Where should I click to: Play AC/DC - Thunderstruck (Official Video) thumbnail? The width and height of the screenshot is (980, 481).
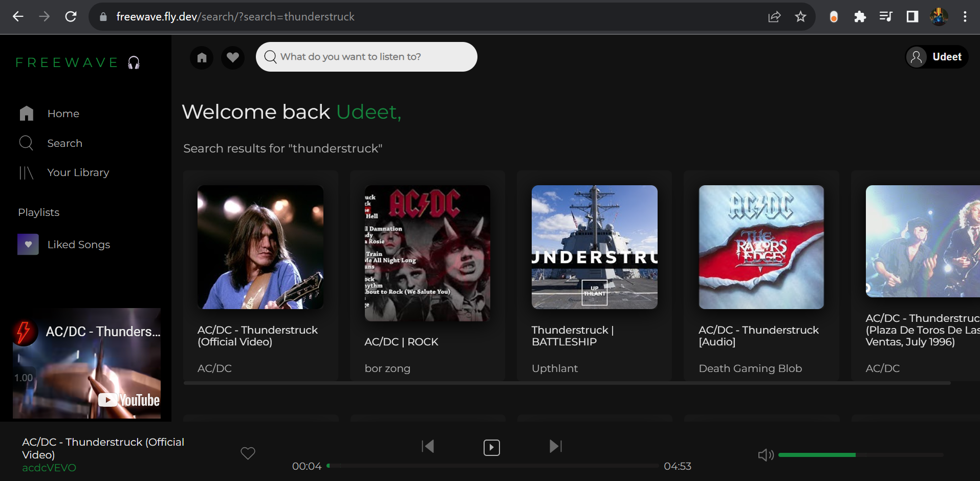click(260, 247)
